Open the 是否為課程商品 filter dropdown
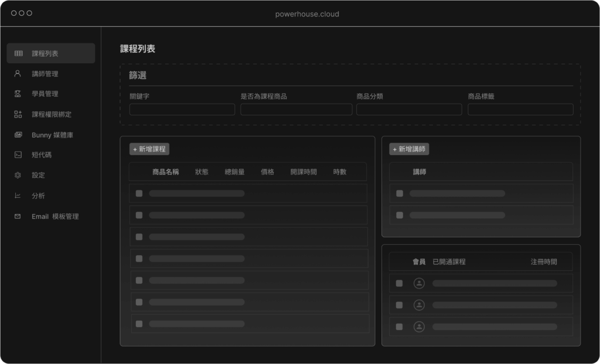 [x=296, y=109]
